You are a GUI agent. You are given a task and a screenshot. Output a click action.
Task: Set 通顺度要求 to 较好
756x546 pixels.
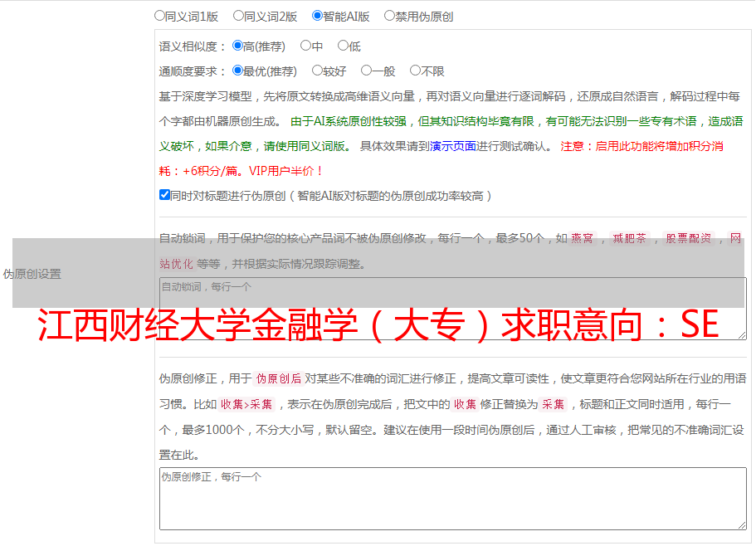(317, 71)
